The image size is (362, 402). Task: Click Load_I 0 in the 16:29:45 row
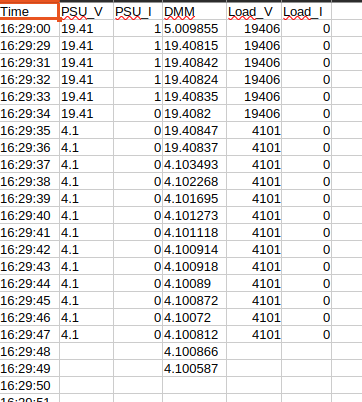coord(306,301)
